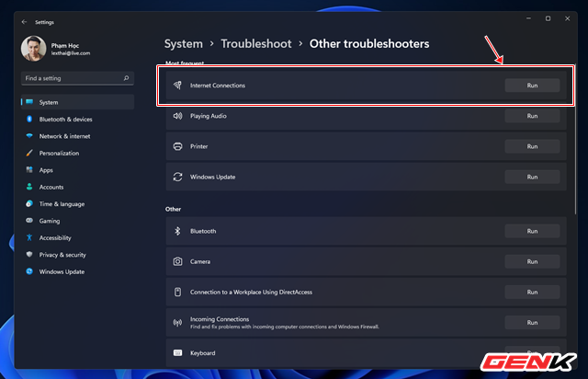Run the Incoming Connections troubleshooter
Screen dimensions: 588x379
532,322
